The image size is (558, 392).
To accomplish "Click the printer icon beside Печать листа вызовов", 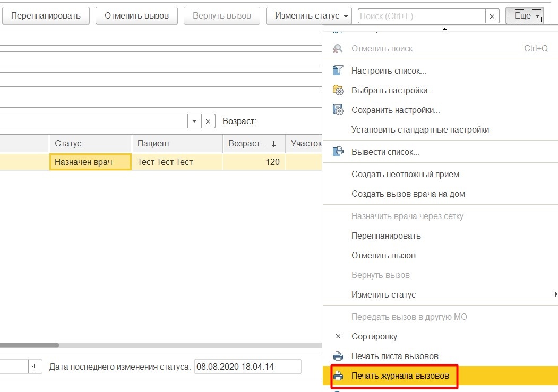I will pyautogui.click(x=338, y=356).
